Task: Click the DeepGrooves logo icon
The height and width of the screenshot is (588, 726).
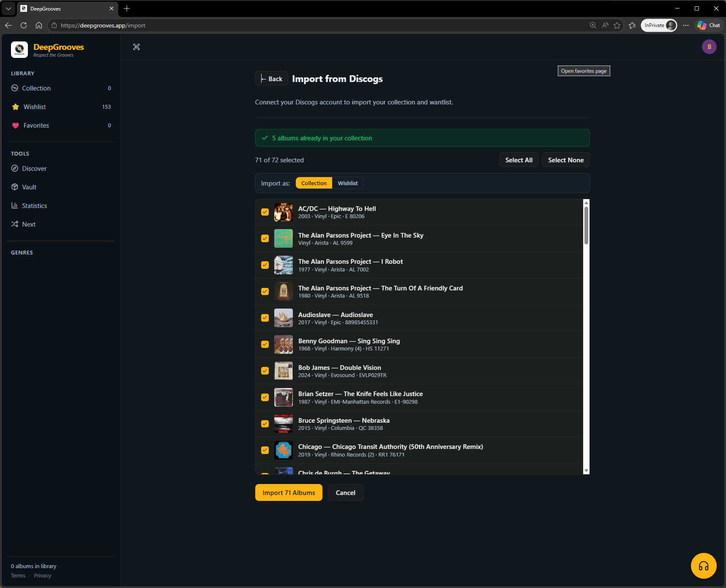Action: point(19,49)
